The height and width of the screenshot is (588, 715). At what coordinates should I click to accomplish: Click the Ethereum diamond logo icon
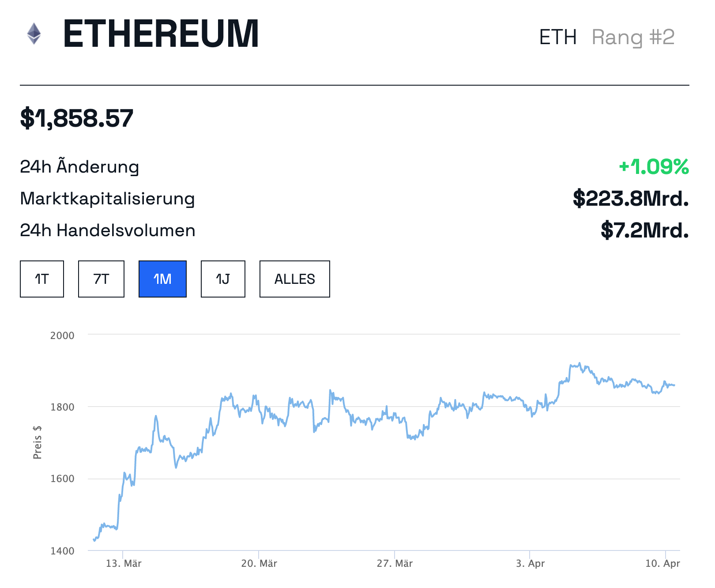34,34
